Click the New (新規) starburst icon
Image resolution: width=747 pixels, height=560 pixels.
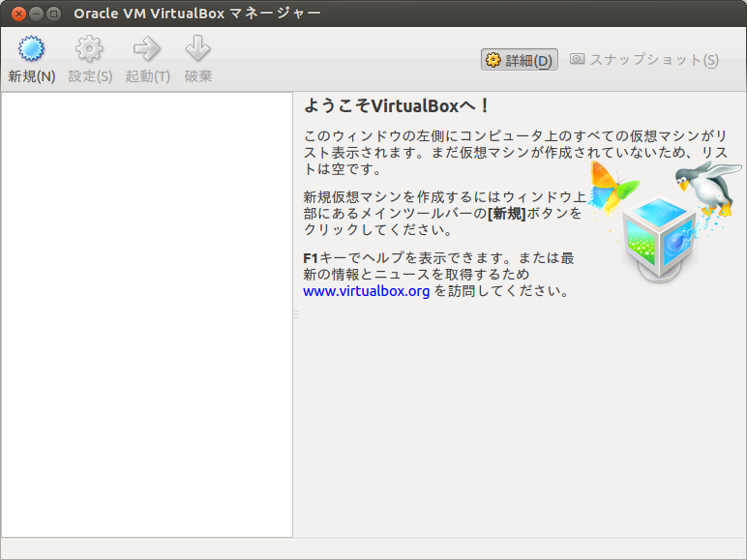pos(32,49)
